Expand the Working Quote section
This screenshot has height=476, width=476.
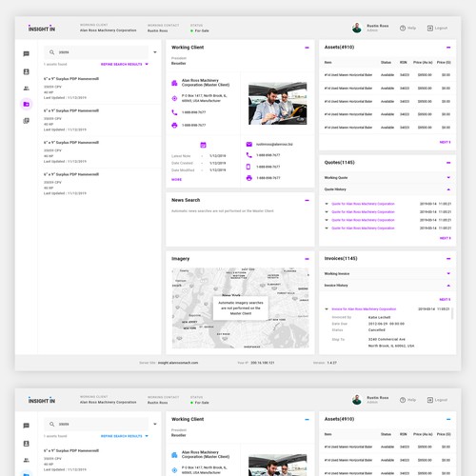[x=448, y=177]
